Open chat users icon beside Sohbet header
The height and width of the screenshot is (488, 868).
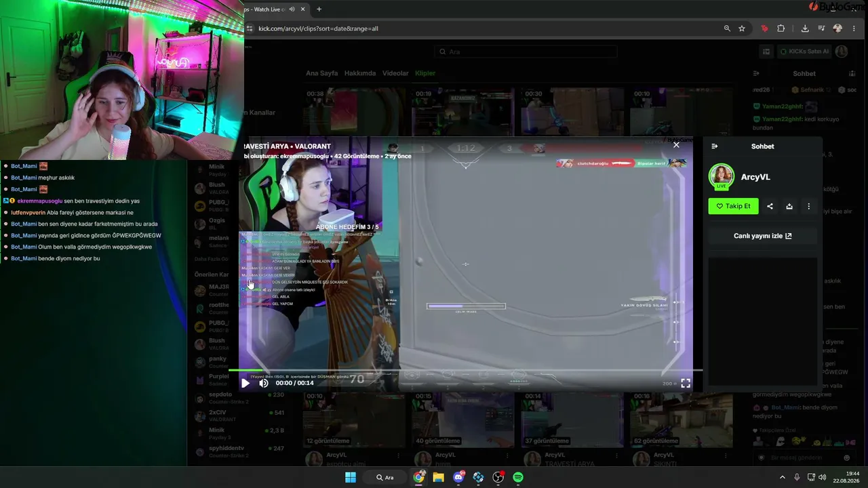(852, 73)
